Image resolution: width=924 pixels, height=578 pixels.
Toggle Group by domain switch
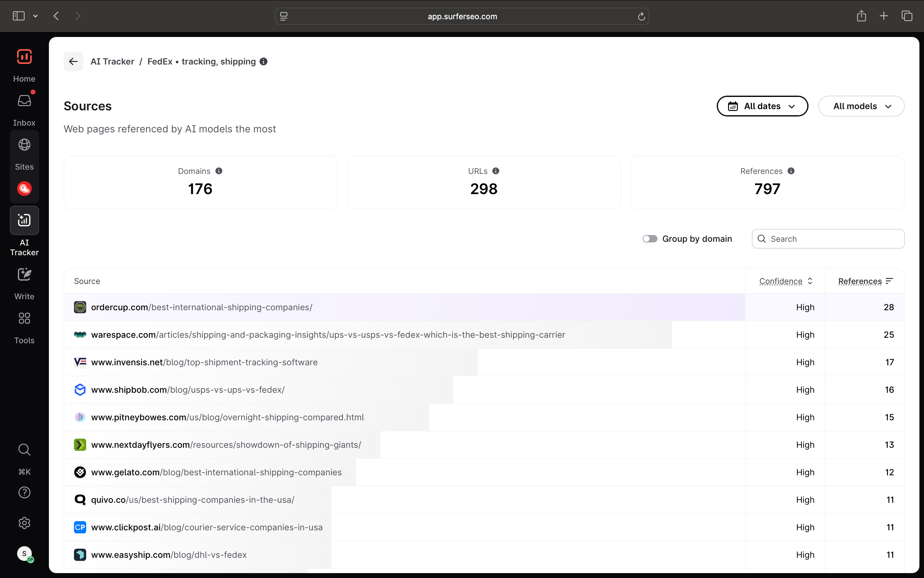point(650,239)
